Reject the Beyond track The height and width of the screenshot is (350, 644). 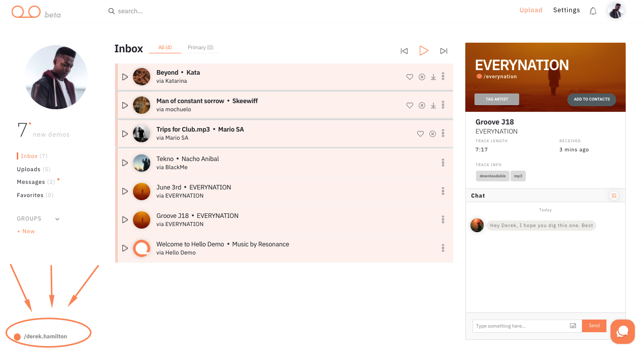(422, 77)
